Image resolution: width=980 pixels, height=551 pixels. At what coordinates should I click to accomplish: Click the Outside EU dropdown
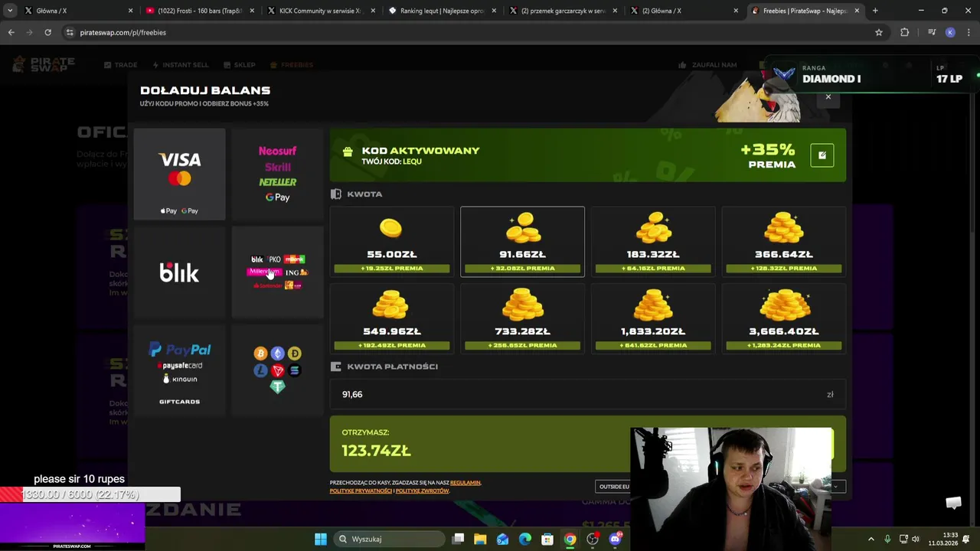point(721,486)
